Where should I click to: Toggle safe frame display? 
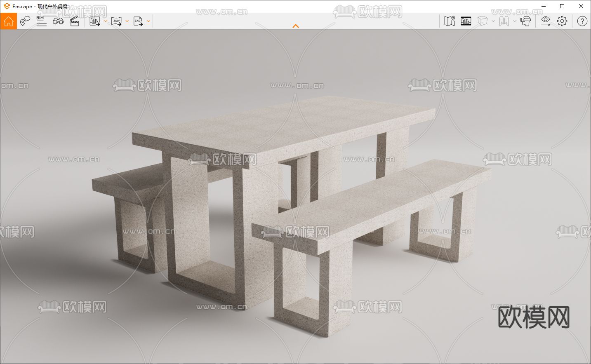[466, 21]
